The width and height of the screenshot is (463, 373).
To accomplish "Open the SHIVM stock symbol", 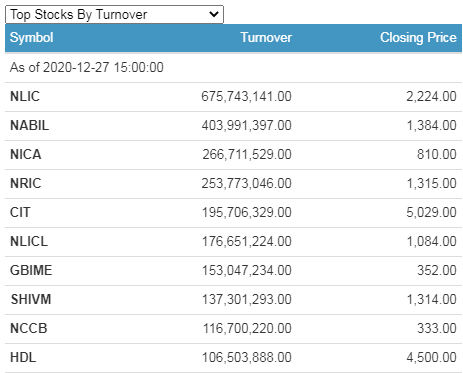I will [x=31, y=300].
